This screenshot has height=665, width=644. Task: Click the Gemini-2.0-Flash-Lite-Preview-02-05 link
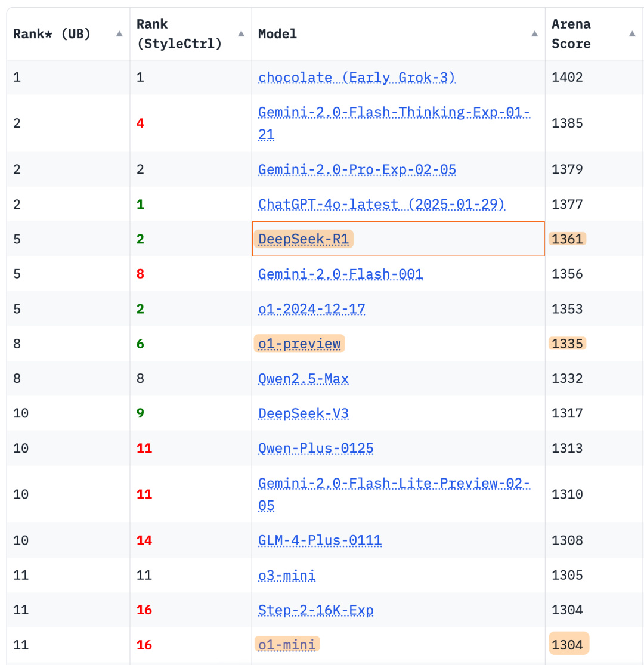(394, 484)
